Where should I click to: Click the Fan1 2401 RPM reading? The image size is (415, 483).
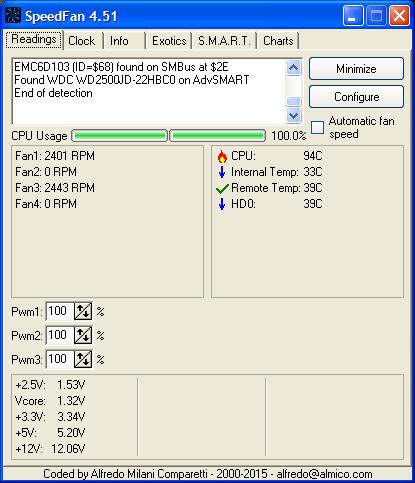[x=55, y=156]
